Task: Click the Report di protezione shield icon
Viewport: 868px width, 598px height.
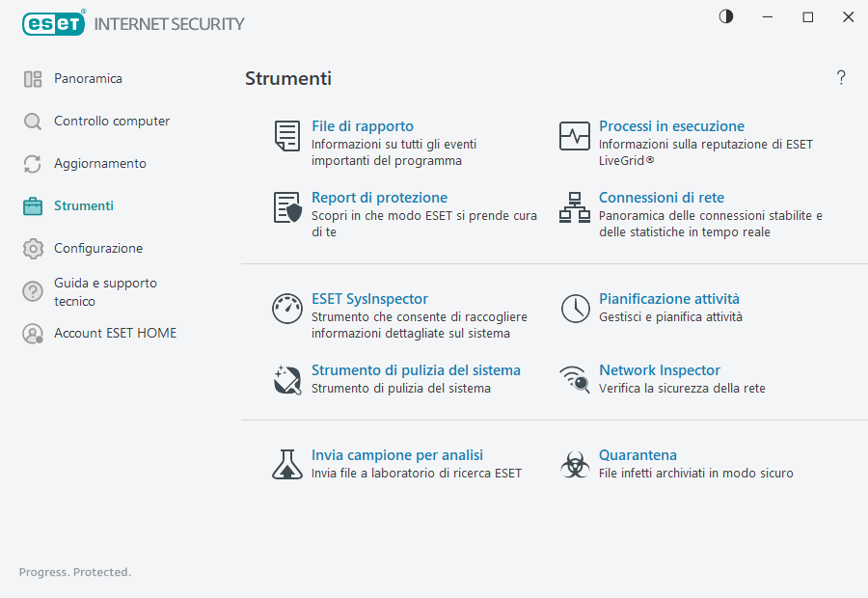Action: 286,207
